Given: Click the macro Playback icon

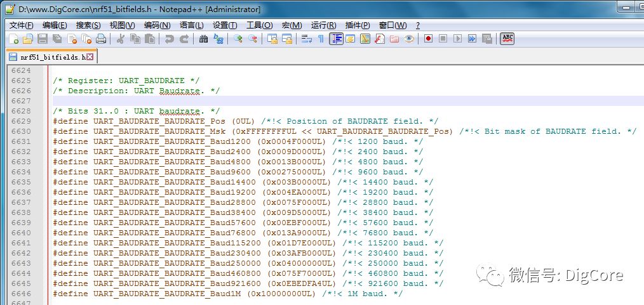Looking at the screenshot, I should click(x=457, y=39).
